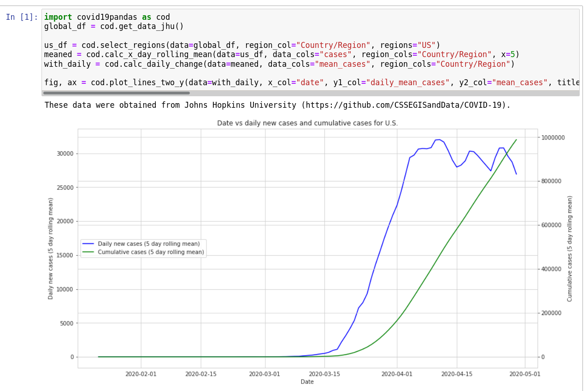Click the chart title 'Date vs daily new cases'
The height and width of the screenshot is (391, 588).
pyautogui.click(x=307, y=123)
